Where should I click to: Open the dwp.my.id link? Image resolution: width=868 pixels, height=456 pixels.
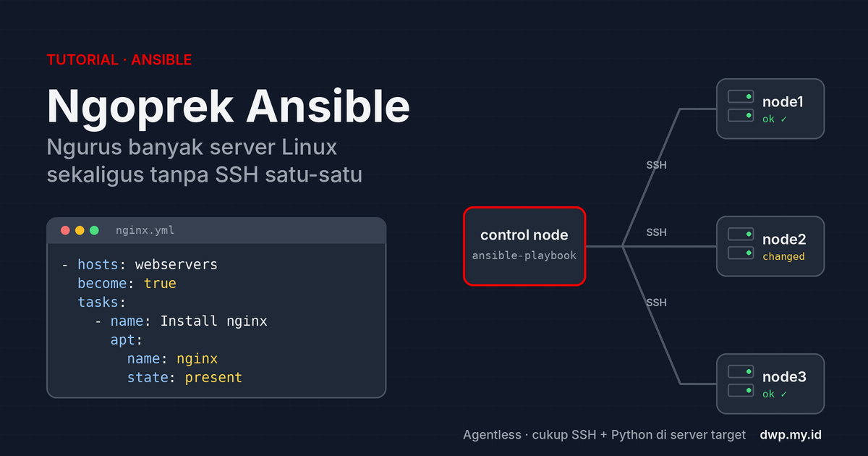point(791,435)
